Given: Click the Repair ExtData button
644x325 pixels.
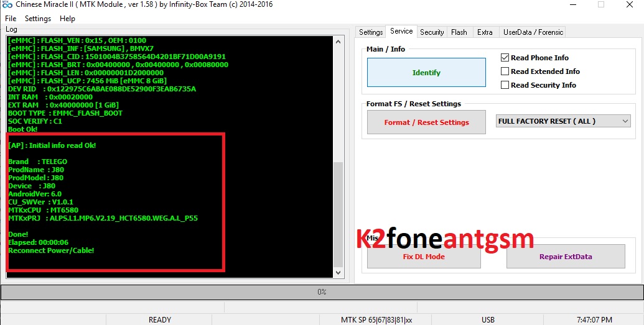Looking at the screenshot, I should pos(566,257).
